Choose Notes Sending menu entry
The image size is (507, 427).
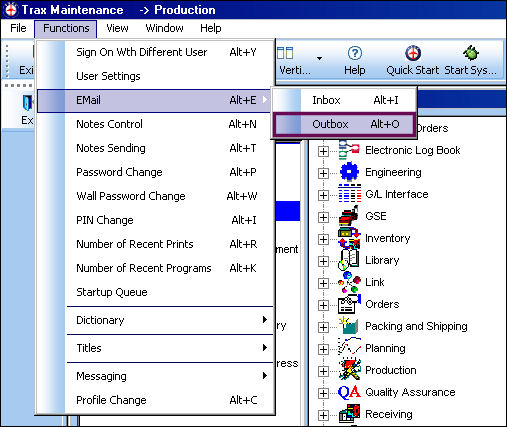155,148
